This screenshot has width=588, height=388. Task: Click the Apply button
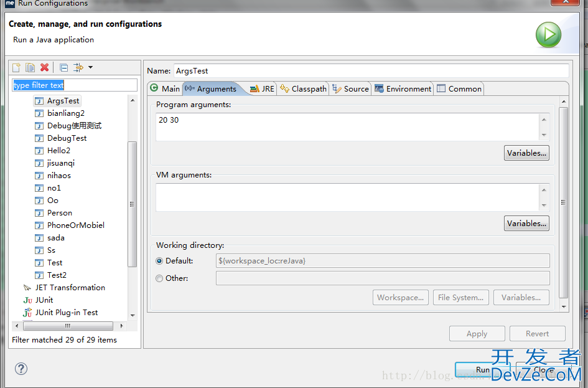point(477,334)
